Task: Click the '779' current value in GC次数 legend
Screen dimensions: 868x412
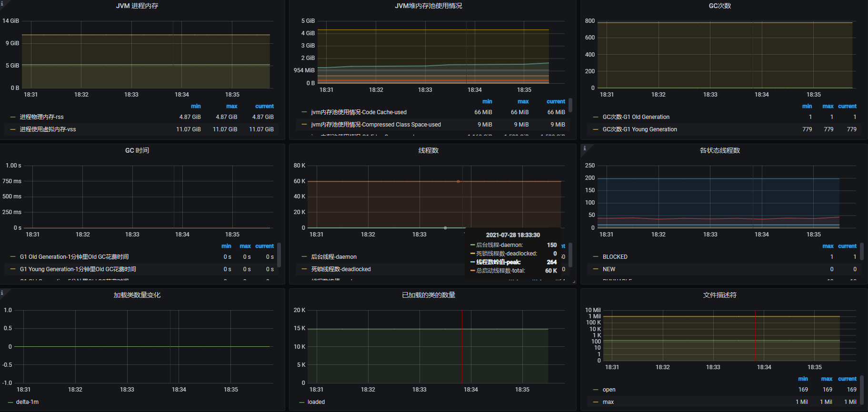Action: (x=852, y=129)
